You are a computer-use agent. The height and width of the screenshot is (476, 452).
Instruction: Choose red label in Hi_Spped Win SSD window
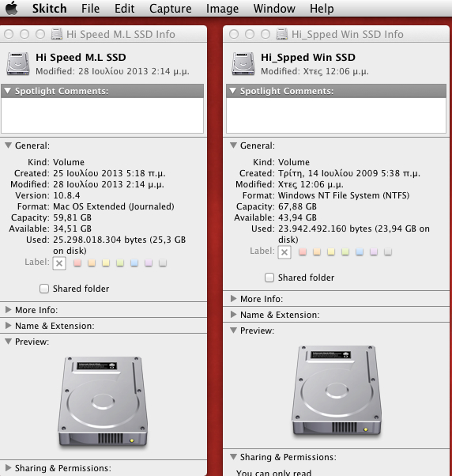tap(303, 252)
